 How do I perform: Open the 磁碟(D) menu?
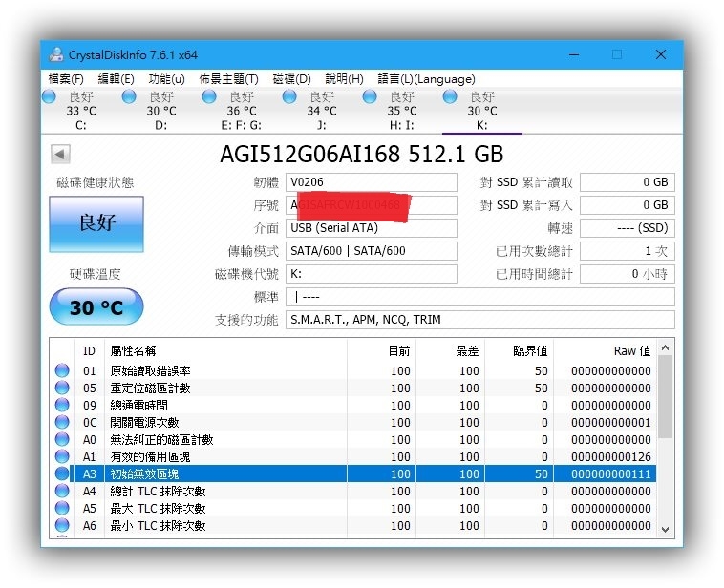pyautogui.click(x=291, y=79)
